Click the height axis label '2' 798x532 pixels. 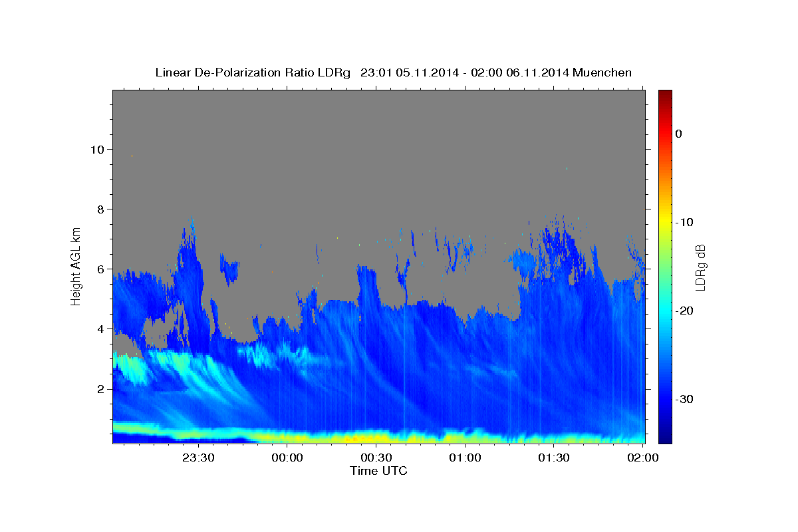coord(101,389)
